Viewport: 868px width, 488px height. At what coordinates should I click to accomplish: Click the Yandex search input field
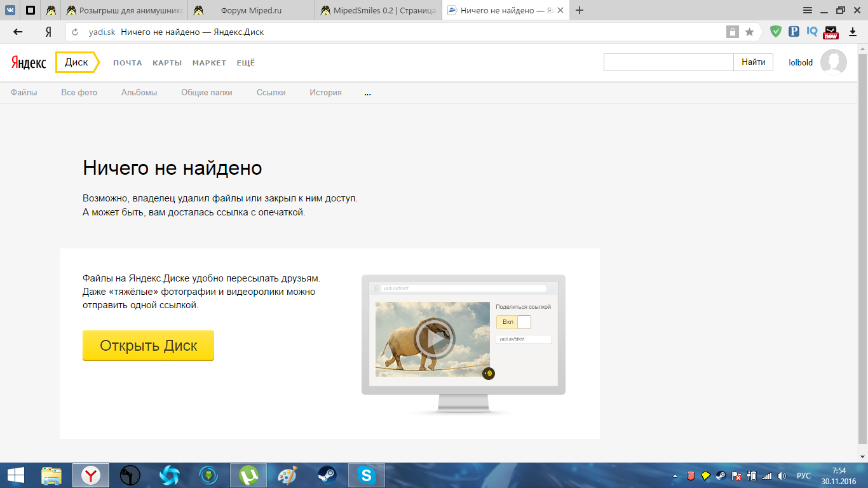click(668, 62)
